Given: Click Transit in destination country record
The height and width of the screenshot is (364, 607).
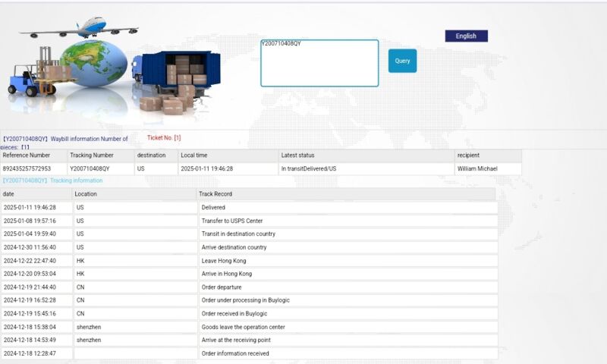Looking at the screenshot, I should tap(238, 234).
